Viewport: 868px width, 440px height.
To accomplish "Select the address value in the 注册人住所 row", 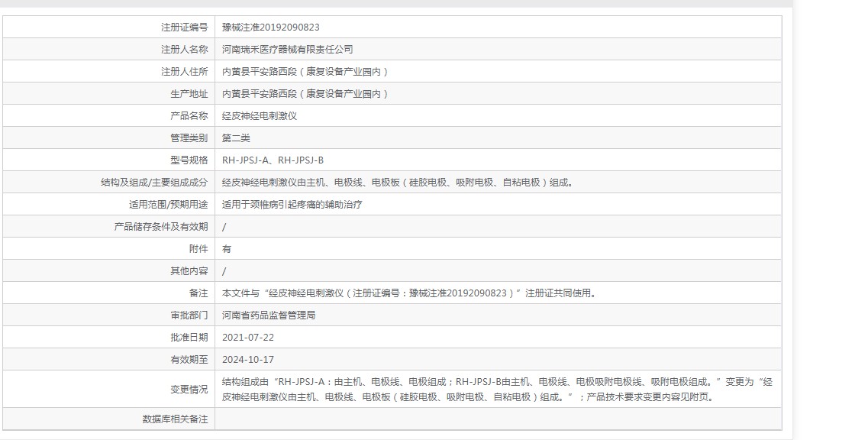I will [306, 72].
